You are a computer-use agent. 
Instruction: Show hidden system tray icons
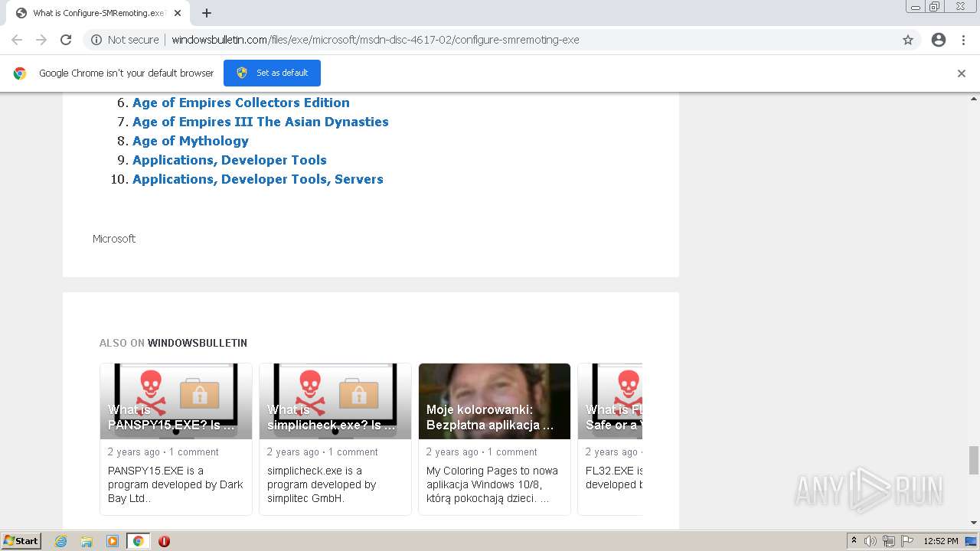coord(854,541)
